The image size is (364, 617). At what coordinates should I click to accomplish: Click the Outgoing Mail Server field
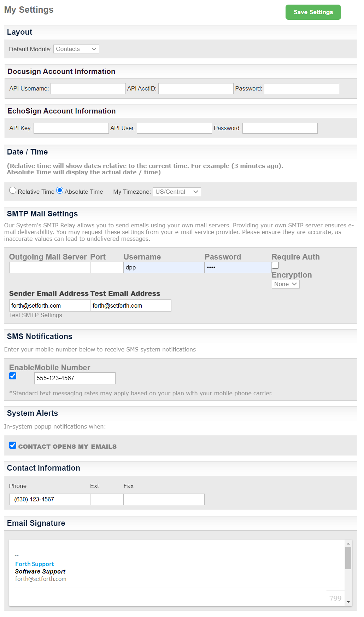[49, 267]
